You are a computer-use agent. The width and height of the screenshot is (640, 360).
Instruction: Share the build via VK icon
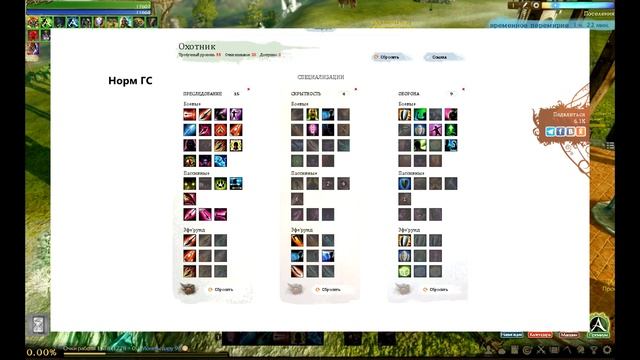571,131
